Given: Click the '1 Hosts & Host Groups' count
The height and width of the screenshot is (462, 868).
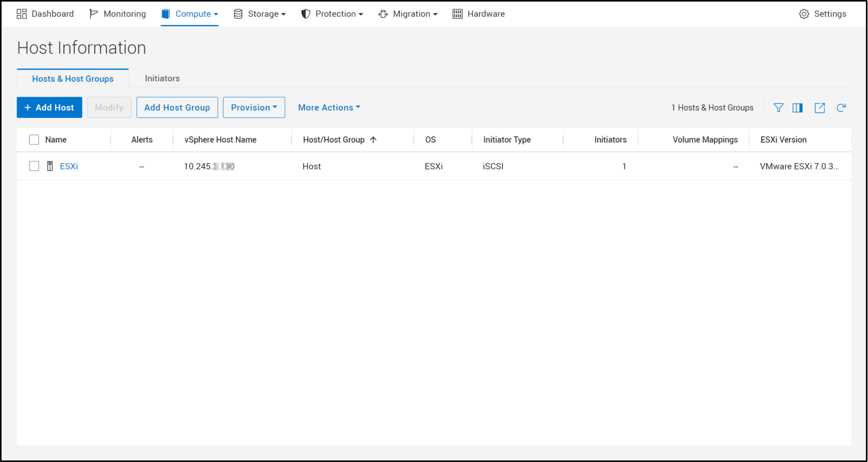Looking at the screenshot, I should pos(712,108).
